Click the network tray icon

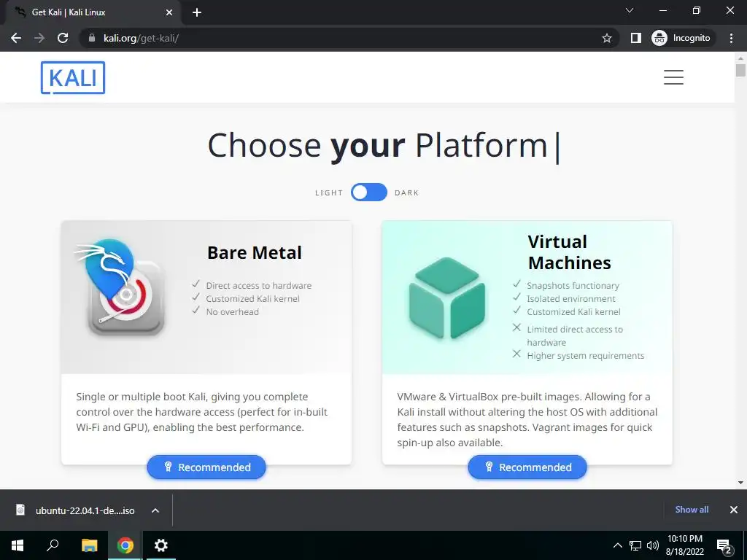[635, 545]
